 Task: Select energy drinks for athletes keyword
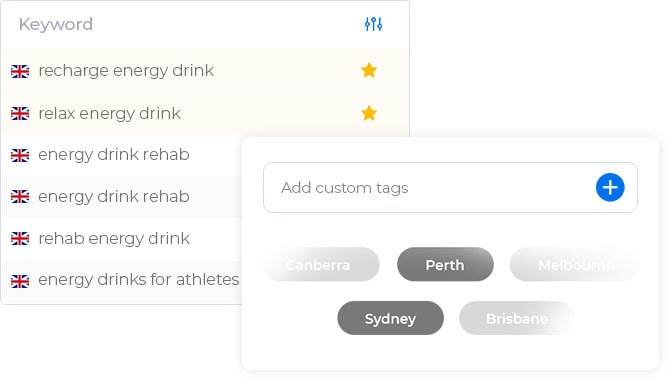(139, 280)
